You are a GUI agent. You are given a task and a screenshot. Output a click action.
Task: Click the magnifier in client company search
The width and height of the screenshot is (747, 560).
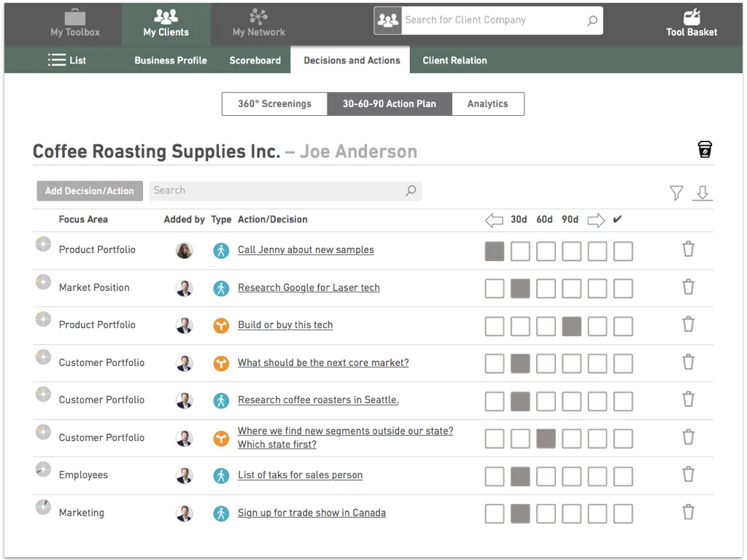[x=592, y=20]
